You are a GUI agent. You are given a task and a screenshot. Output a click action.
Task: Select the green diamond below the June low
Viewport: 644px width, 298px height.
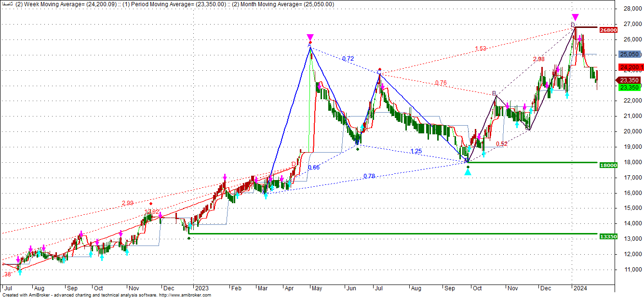tap(358, 149)
